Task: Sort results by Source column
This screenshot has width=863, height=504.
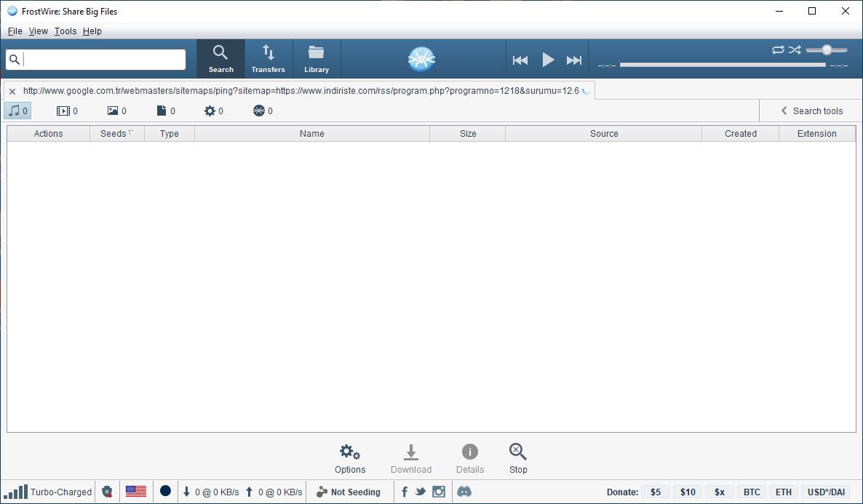Action: (x=604, y=134)
